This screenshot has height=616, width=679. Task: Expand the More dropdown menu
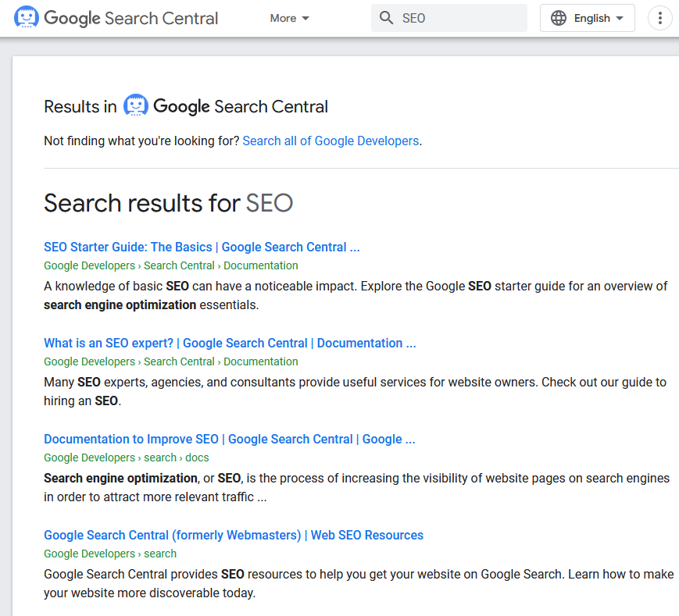(x=289, y=18)
